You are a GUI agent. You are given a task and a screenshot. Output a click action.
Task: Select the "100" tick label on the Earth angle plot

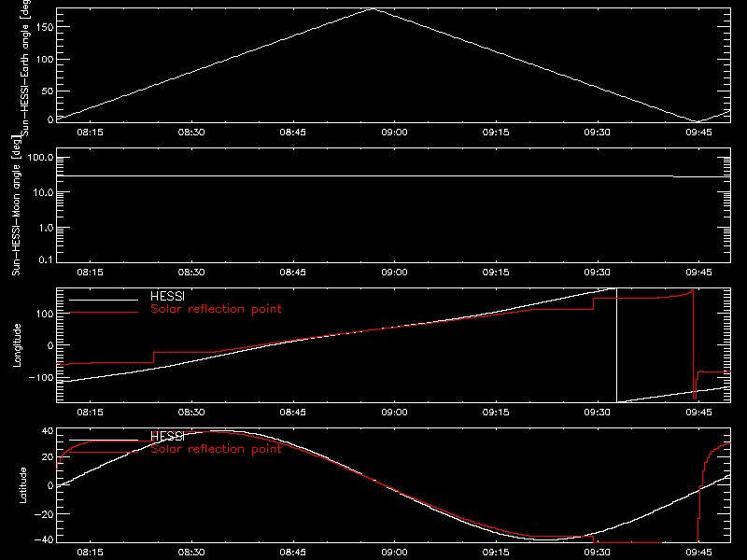click(44, 59)
